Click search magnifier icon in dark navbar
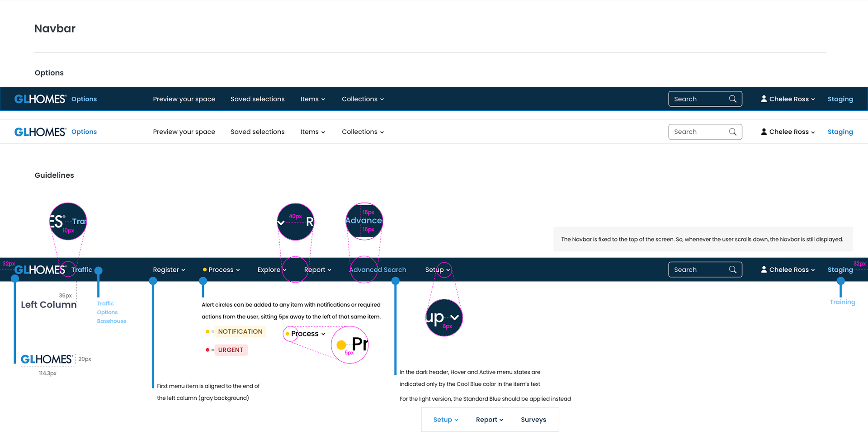Viewport: 868px width, 435px height. coord(733,99)
